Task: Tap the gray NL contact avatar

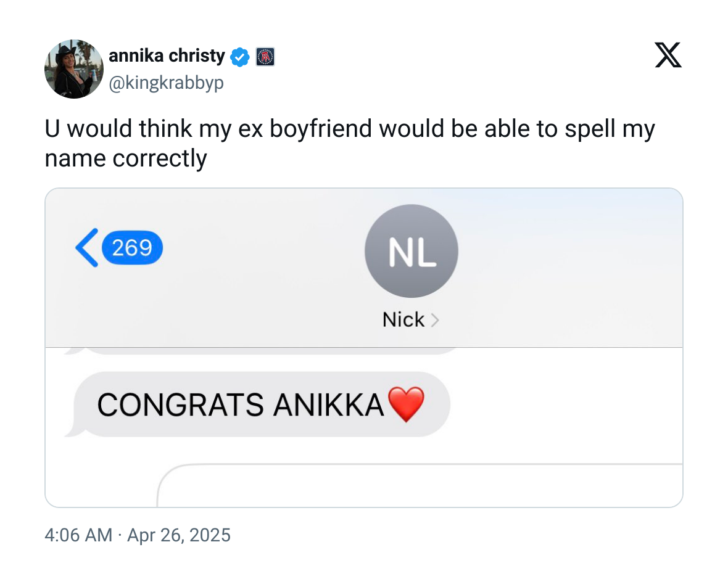Action: (412, 252)
